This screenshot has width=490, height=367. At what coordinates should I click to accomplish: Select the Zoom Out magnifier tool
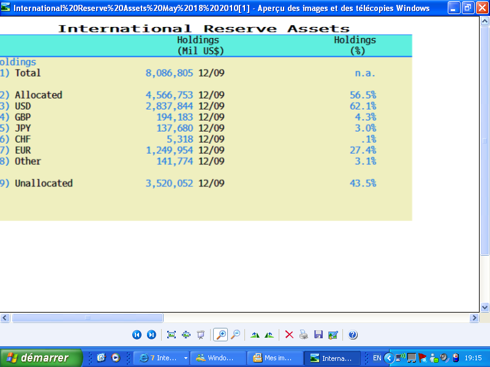coord(235,335)
